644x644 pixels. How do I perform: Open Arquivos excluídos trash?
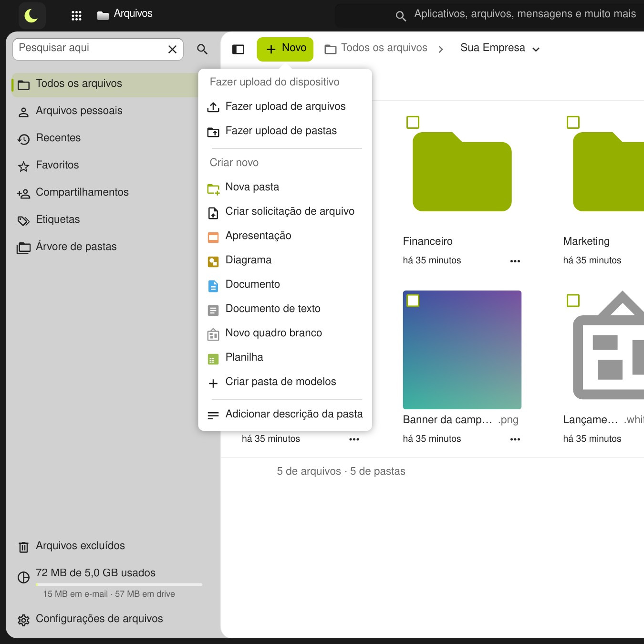coord(72,546)
